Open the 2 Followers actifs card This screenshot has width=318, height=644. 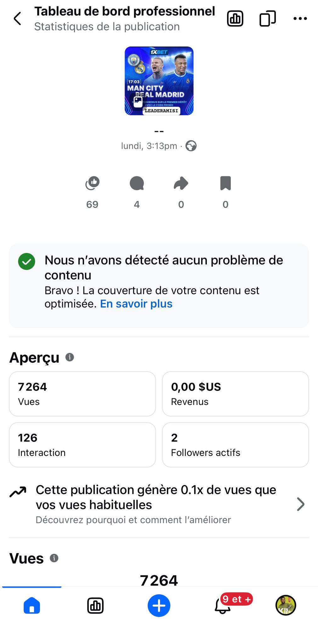click(235, 445)
